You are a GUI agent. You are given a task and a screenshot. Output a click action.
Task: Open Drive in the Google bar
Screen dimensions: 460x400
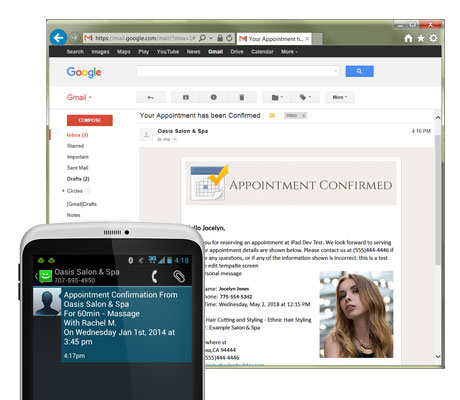237,52
